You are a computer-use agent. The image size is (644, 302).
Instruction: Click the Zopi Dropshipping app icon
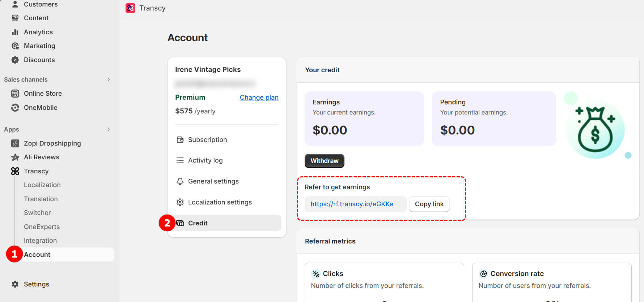(x=15, y=143)
